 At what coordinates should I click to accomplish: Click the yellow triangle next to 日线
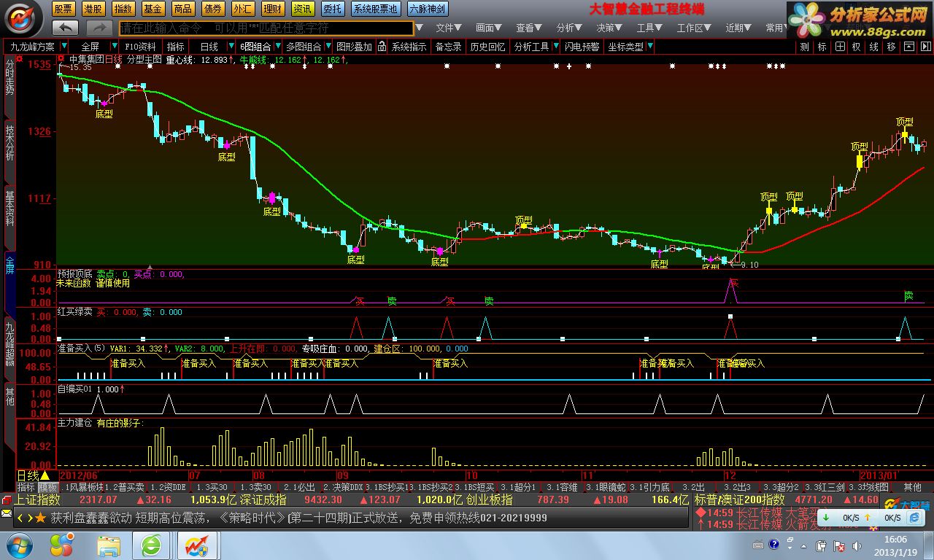point(45,475)
